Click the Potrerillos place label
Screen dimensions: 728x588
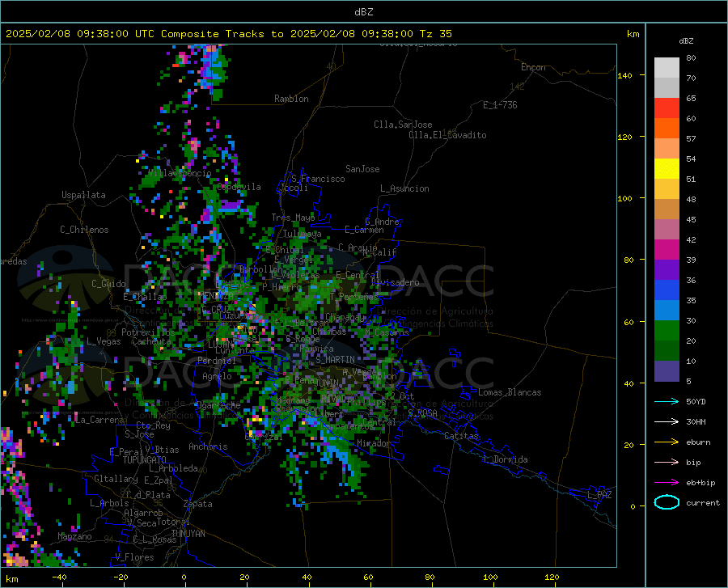148,332
